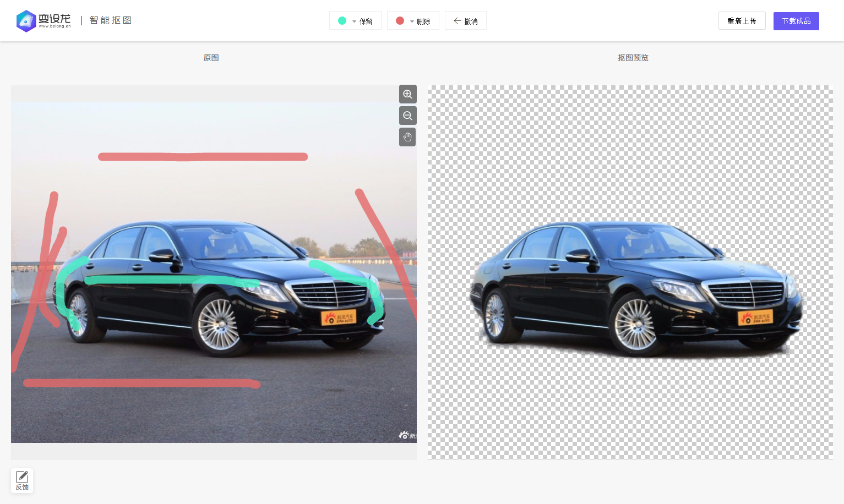Click the zoom in magnifier icon
Screen dimensions: 844x504
click(x=407, y=94)
